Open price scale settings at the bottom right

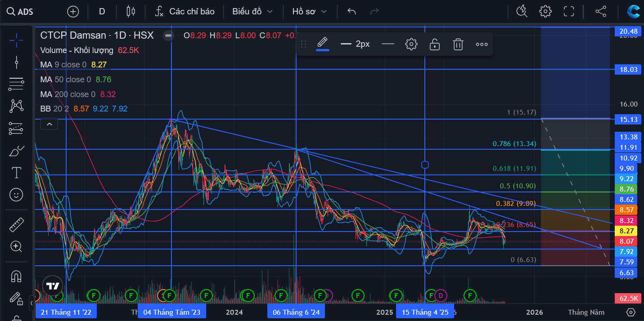(x=631, y=312)
